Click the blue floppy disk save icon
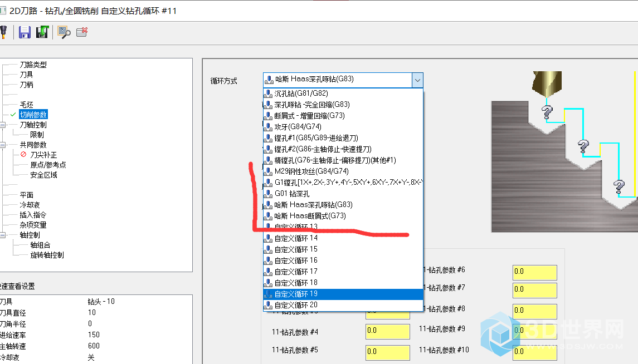Viewport: 638px width, 364px height. (25, 32)
